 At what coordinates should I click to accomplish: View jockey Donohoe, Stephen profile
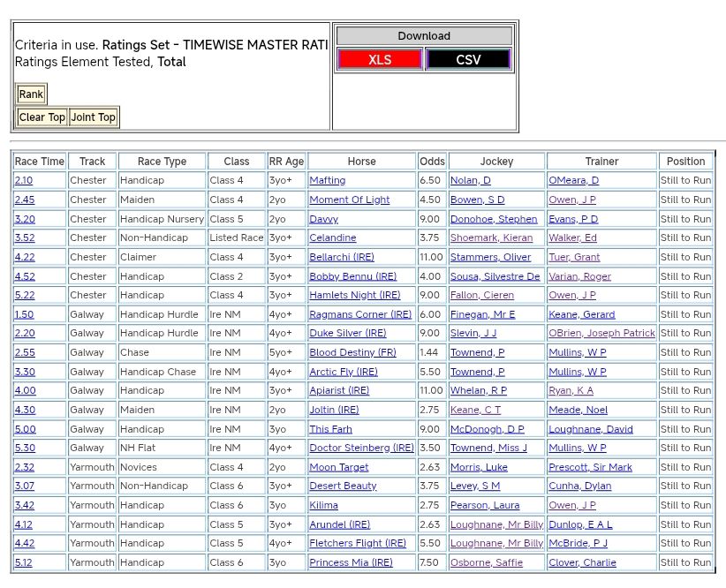tap(493, 219)
